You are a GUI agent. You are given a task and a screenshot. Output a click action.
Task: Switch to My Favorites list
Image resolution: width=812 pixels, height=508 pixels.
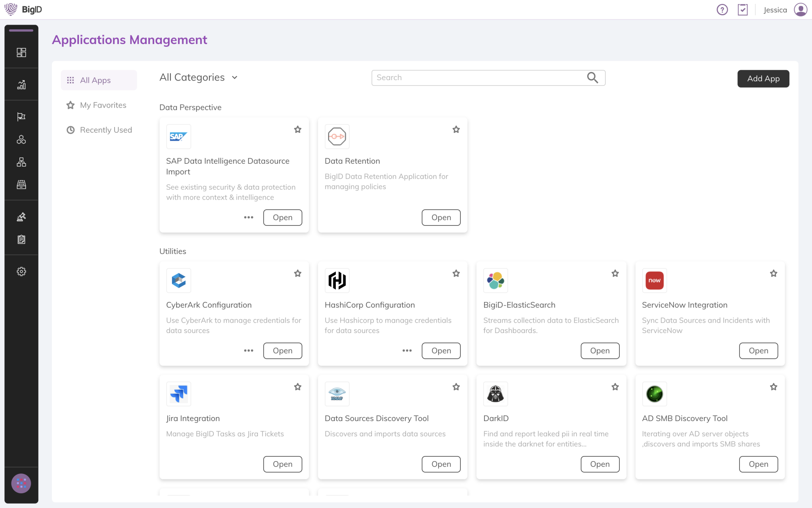point(103,105)
